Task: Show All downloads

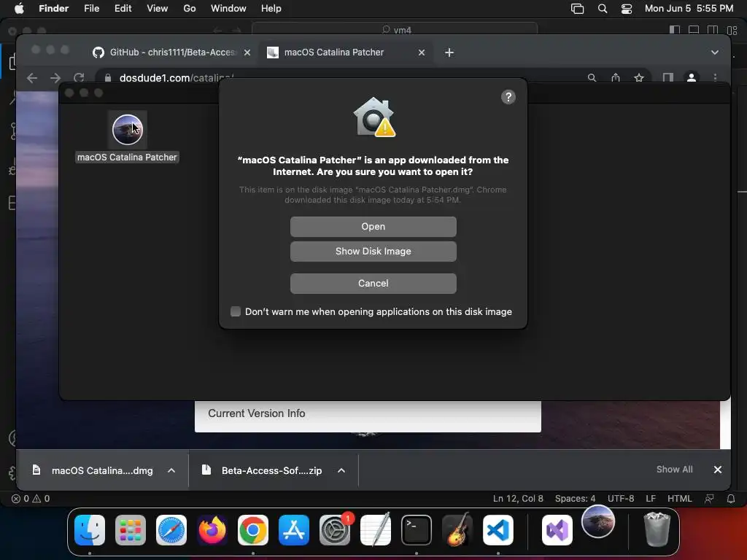Action: (674, 470)
